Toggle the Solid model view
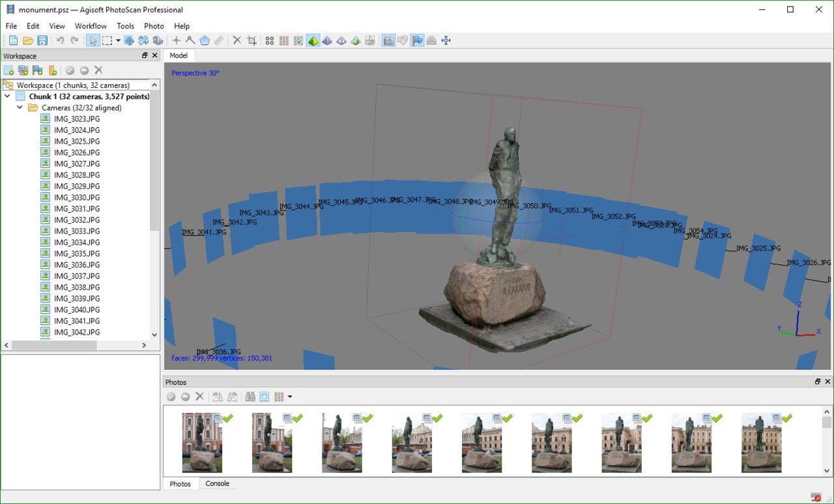Viewport: 834px width, 504px height. (x=327, y=40)
